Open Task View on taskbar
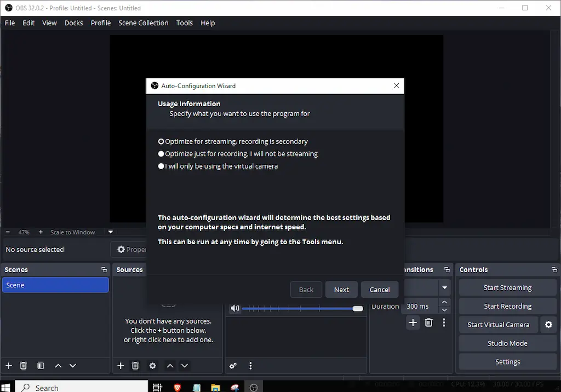Viewport: 561px width, 392px height. coord(157,388)
